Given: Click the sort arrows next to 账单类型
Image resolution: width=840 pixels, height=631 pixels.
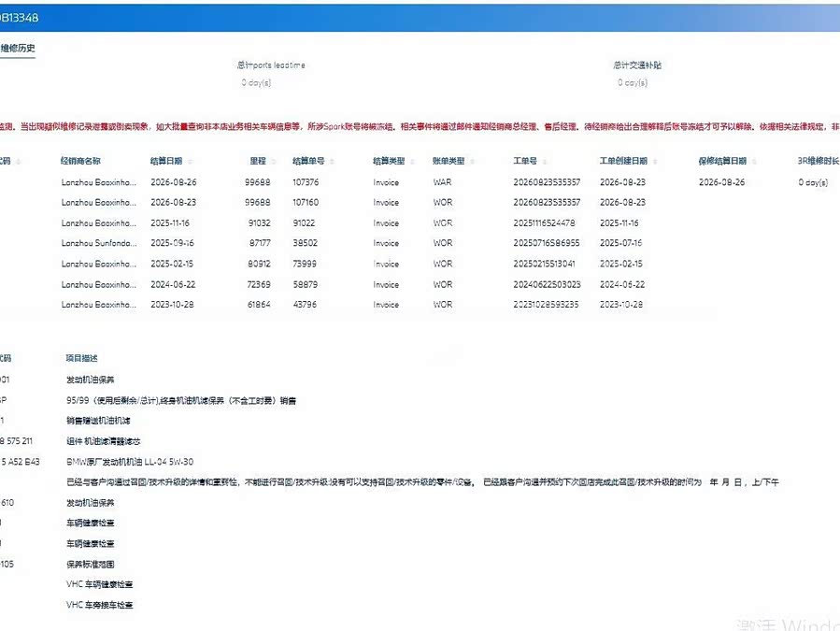Looking at the screenshot, I should tap(472, 162).
